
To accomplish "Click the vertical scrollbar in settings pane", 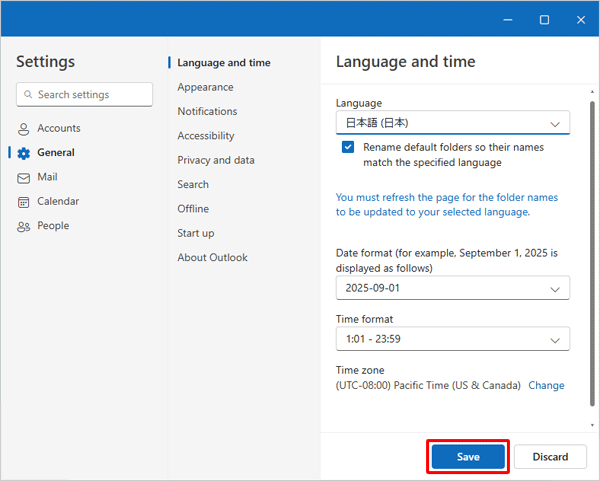I will pos(592,253).
